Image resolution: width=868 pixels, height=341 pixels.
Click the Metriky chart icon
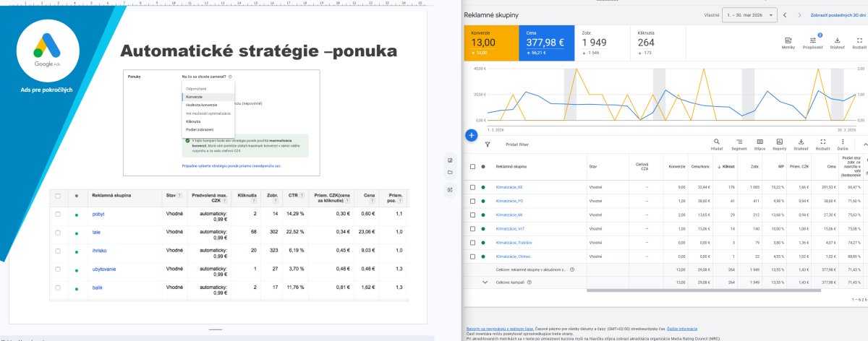(788, 43)
